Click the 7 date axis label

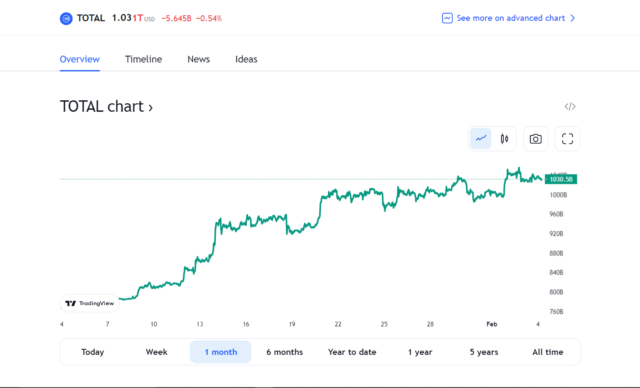[107, 324]
